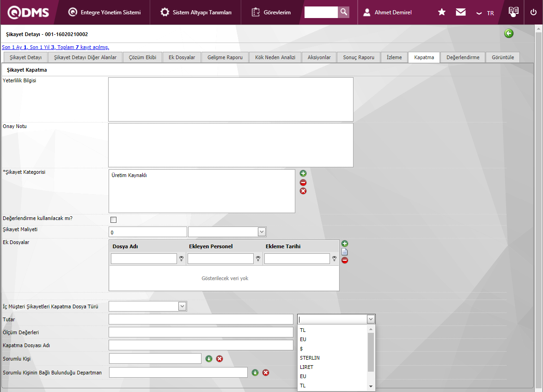The width and height of the screenshot is (543, 392).
Task: Choose STERLIN from the currency list
Action: pos(310,358)
